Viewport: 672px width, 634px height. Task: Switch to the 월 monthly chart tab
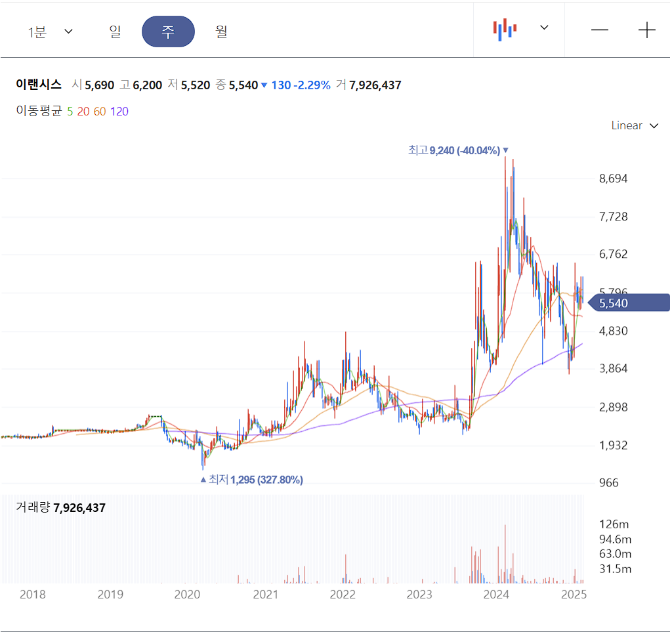pyautogui.click(x=221, y=32)
